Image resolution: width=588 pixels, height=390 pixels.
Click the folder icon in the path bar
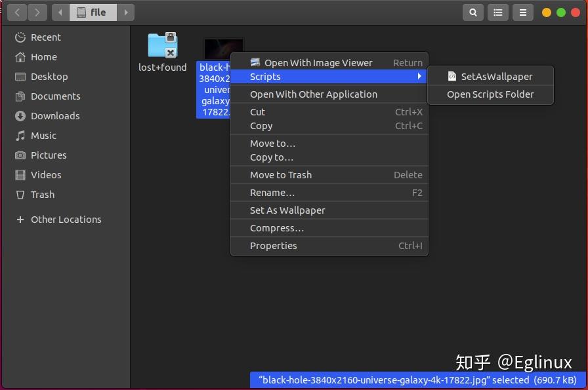pos(81,12)
